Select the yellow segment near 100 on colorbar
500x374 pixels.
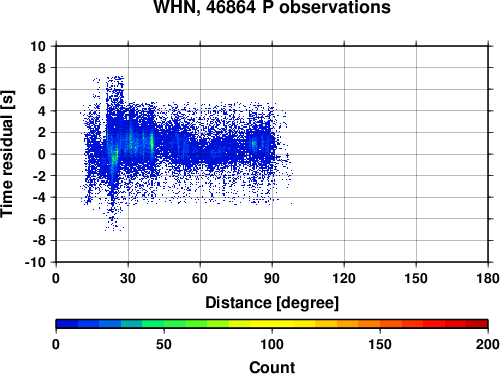(272, 324)
